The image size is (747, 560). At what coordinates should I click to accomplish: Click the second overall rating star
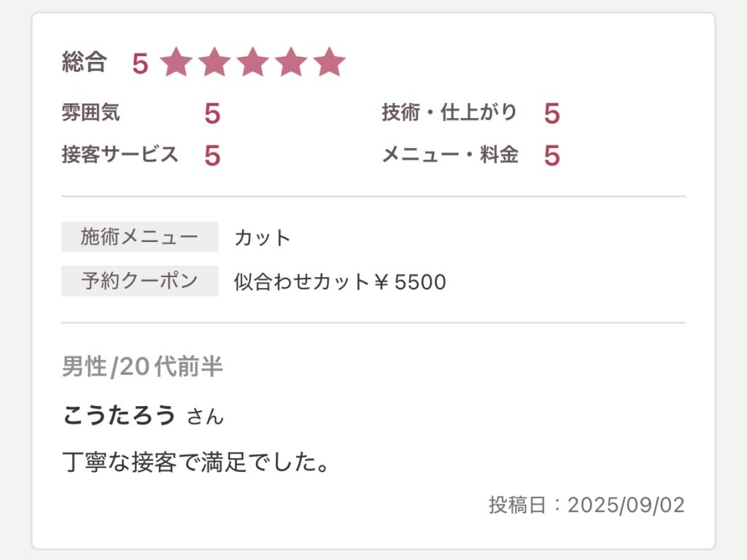coord(214,63)
